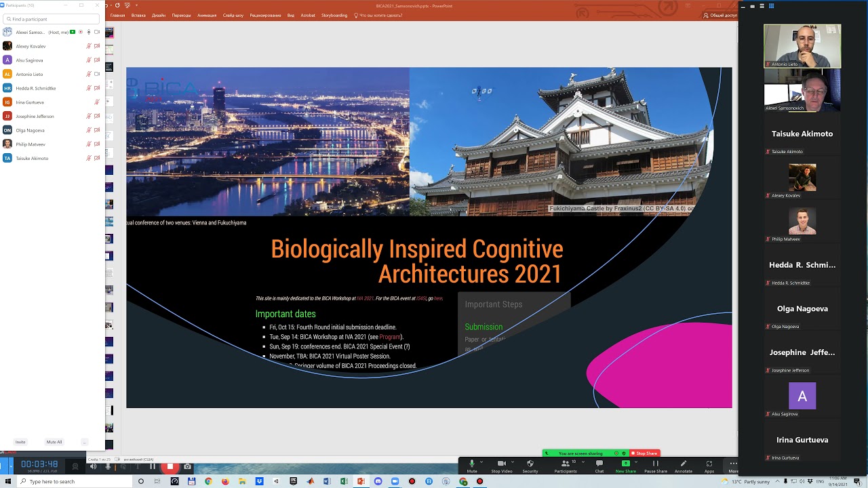This screenshot has width=868, height=488.
Task: Select Philip Matveev in participants list
Action: coord(52,144)
